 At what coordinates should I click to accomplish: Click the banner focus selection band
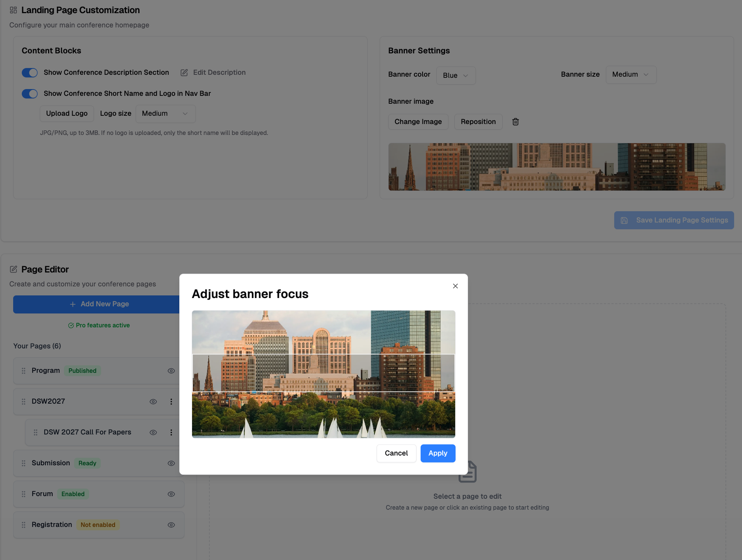click(x=323, y=373)
